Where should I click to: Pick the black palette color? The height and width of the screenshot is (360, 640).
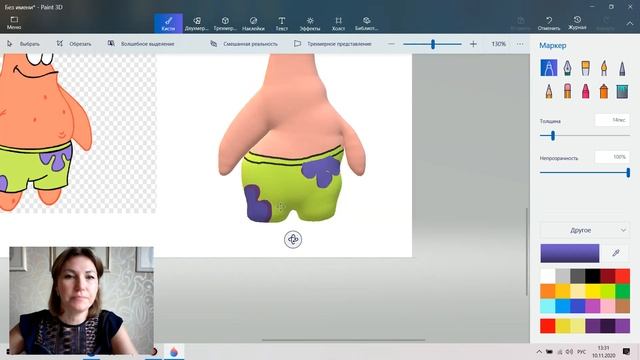[x=593, y=276]
